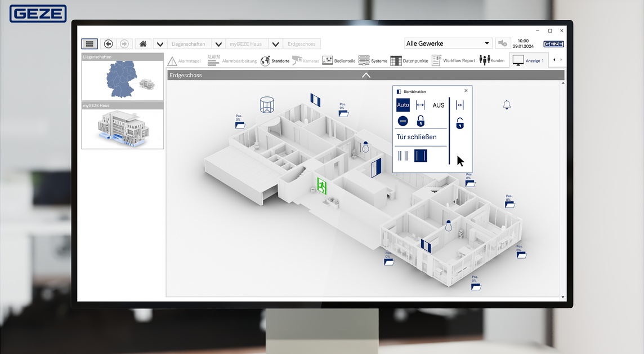644x354 pixels.
Task: Click the Tür schließen command
Action: pos(417,137)
